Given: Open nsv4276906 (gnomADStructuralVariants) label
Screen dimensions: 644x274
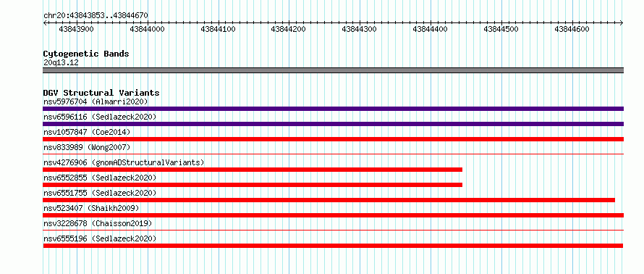Looking at the screenshot, I should click(x=124, y=162).
